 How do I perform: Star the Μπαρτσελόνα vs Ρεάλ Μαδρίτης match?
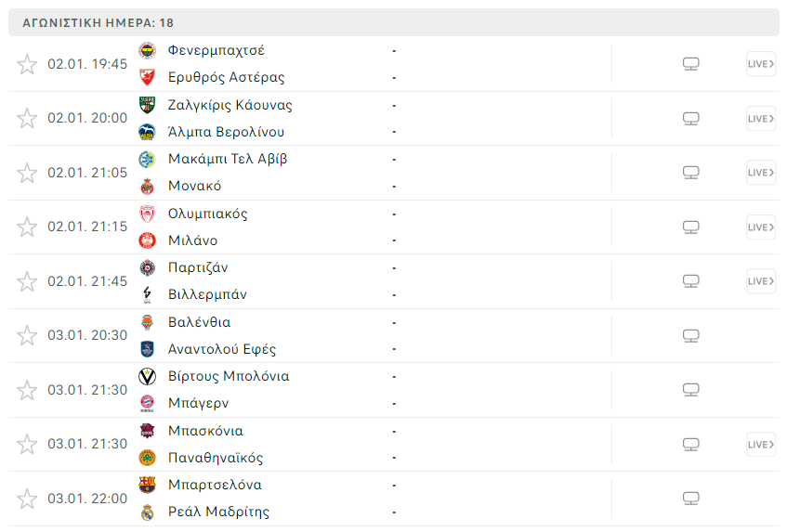tap(27, 499)
